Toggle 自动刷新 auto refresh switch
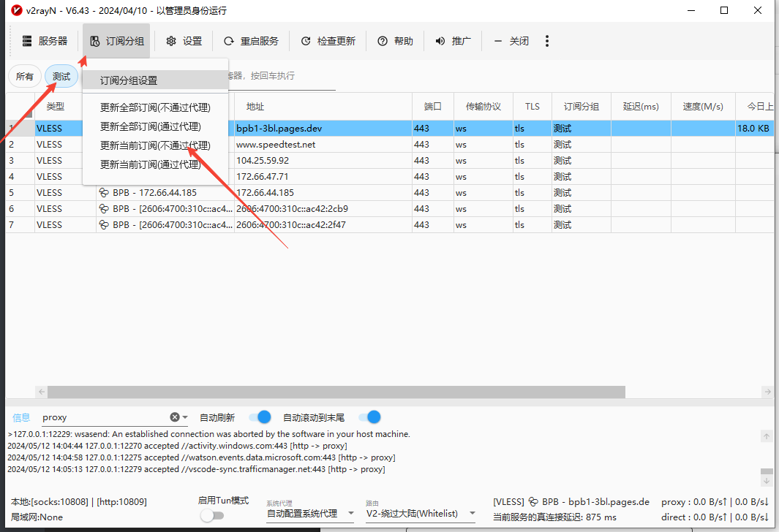 (260, 417)
